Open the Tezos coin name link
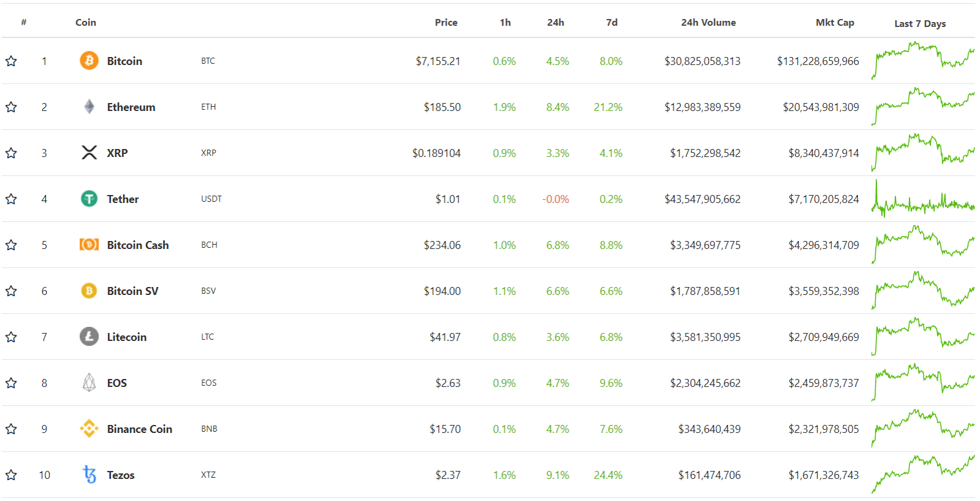 click(121, 475)
